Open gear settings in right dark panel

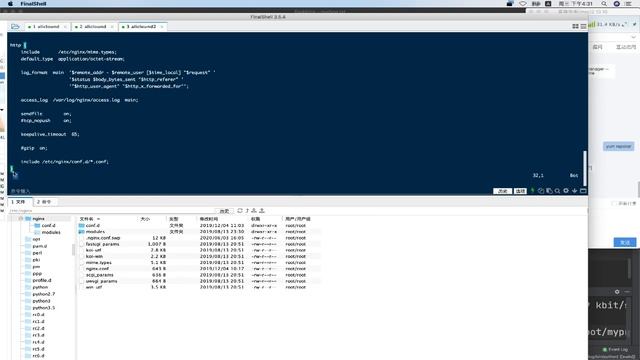pos(617,292)
